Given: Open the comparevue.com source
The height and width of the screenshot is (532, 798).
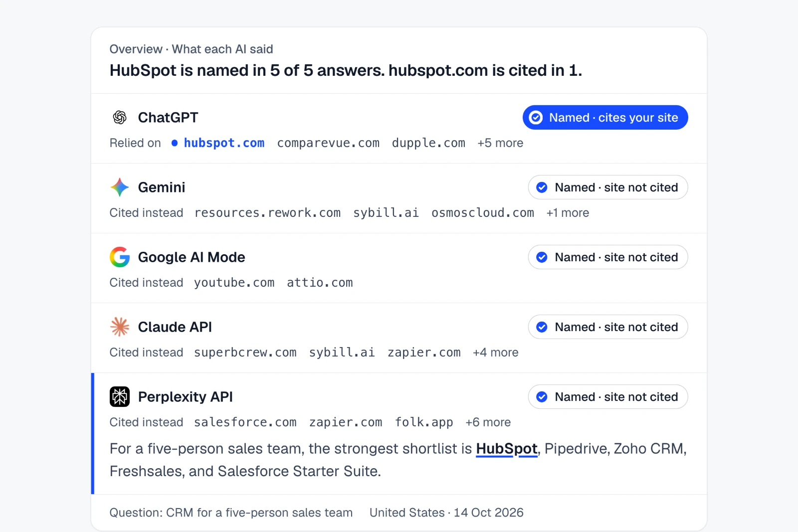Looking at the screenshot, I should tap(328, 143).
